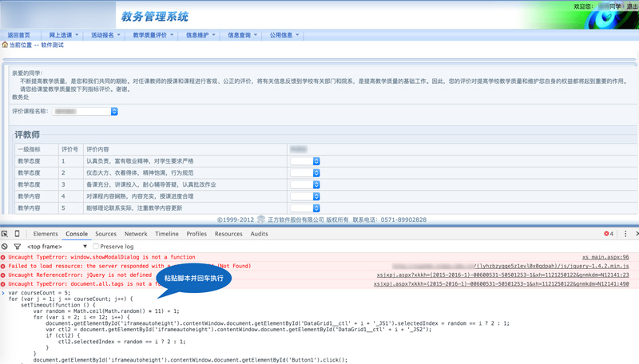Click the inspect element icon in DevTools
The width and height of the screenshot is (639, 364).
5,234
